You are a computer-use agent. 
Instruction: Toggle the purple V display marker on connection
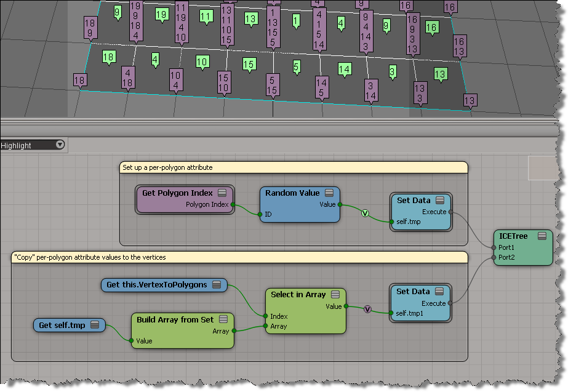[367, 309]
